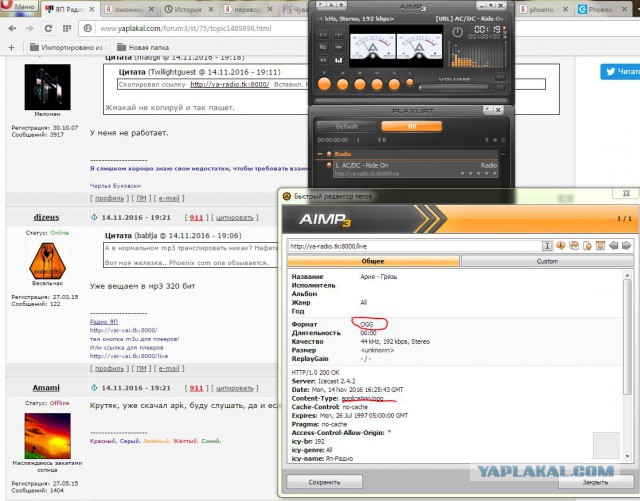Click 'цитировать' in dizeus post
This screenshot has height=501, width=640.
234,217
